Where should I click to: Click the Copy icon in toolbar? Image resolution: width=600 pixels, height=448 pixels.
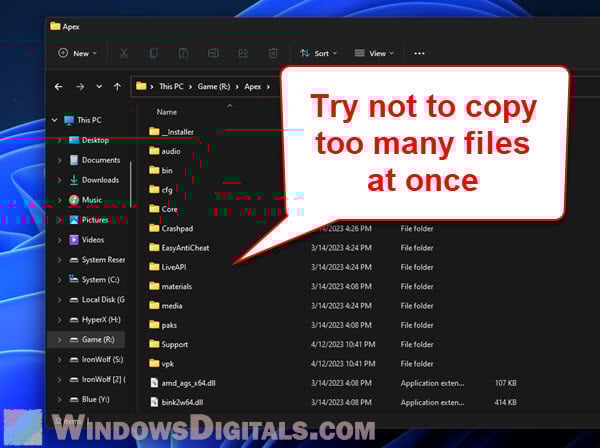pyautogui.click(x=153, y=53)
